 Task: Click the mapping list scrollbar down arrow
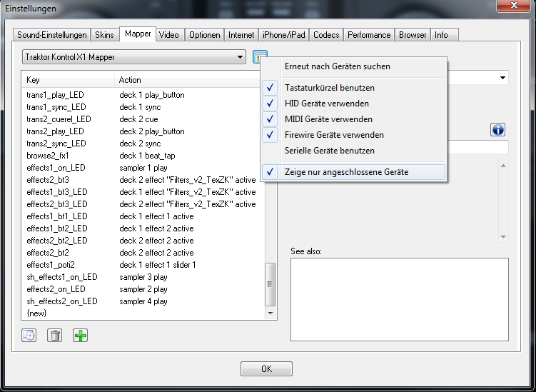click(270, 313)
